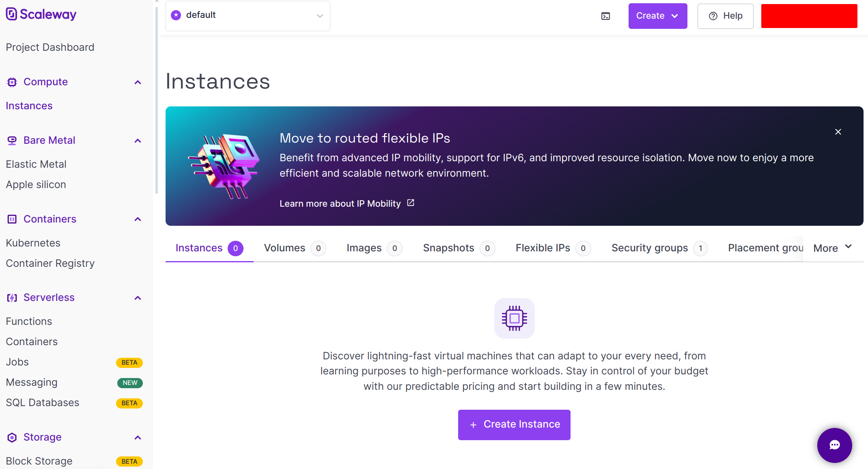Collapse the Containers section chevron

point(138,219)
